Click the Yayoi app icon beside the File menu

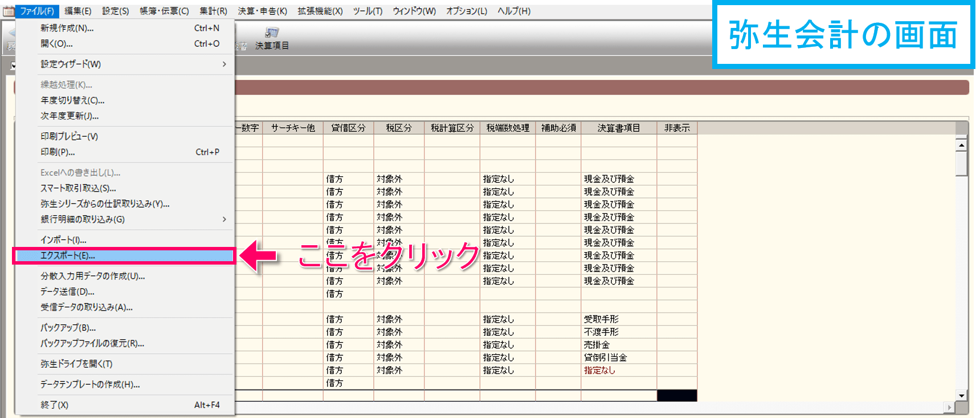pos(9,11)
